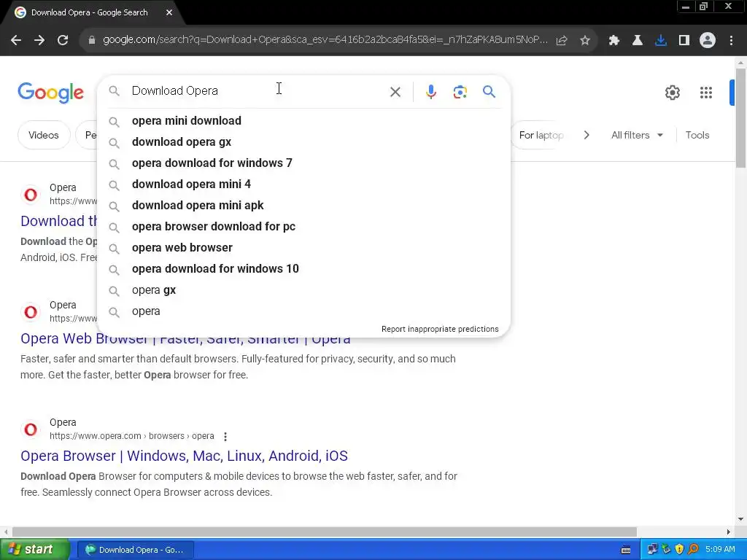Open Chrome Labs flask icon
The width and height of the screenshot is (747, 560).
[x=637, y=40]
